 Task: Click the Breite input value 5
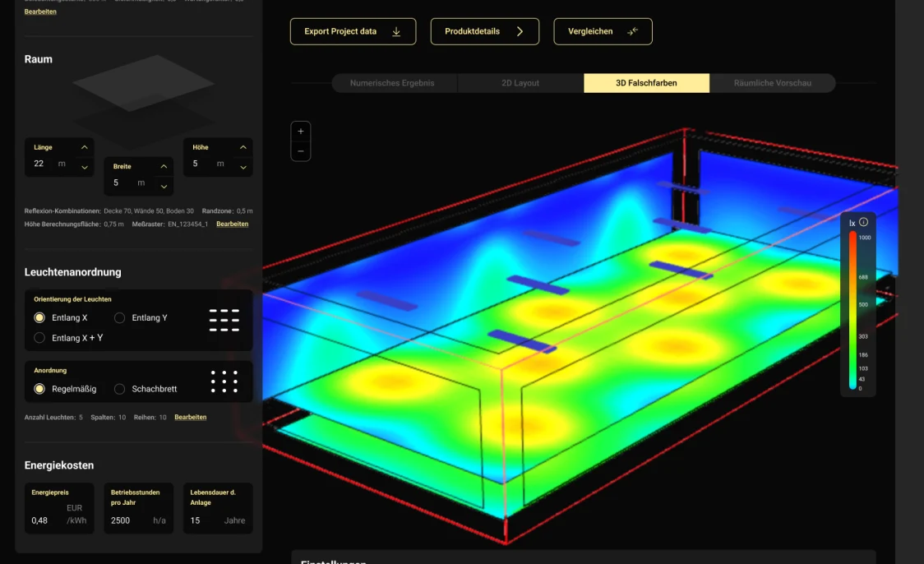116,183
